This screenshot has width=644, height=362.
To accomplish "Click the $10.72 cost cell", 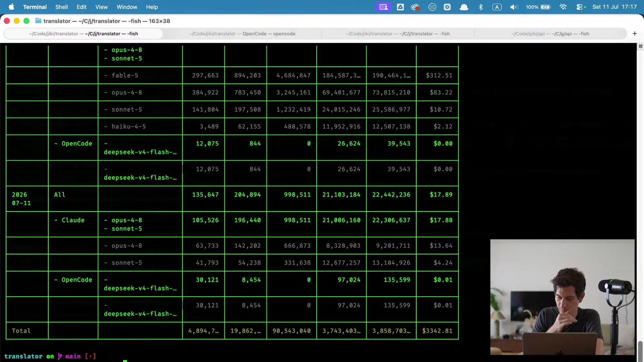I will pyautogui.click(x=441, y=109).
